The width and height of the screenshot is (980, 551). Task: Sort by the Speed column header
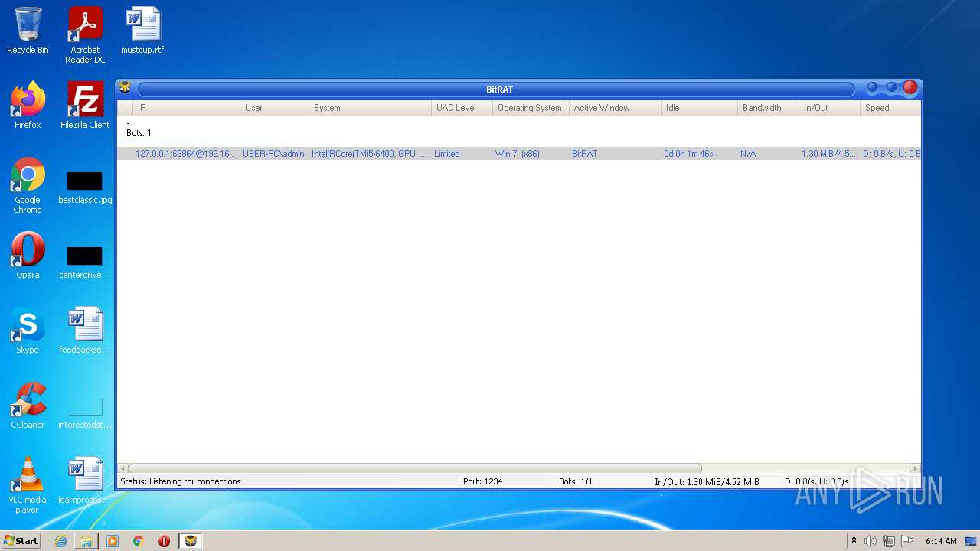point(890,108)
